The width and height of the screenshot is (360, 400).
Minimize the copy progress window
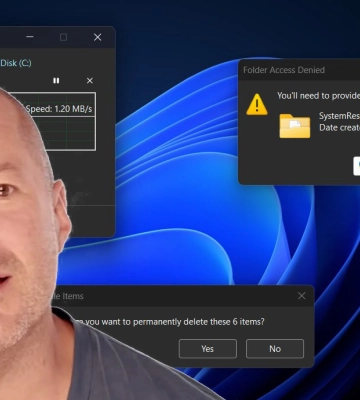tap(30, 37)
